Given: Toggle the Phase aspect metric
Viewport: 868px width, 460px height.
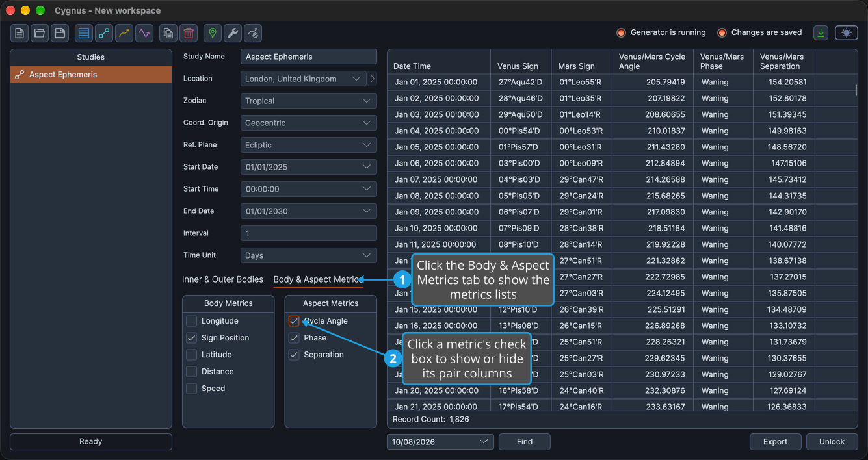Looking at the screenshot, I should pyautogui.click(x=294, y=338).
